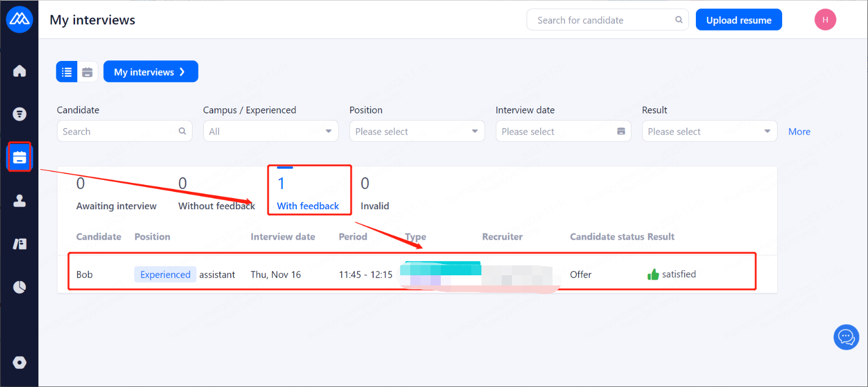Click the home icon in sidebar
The image size is (868, 387).
coord(20,71)
